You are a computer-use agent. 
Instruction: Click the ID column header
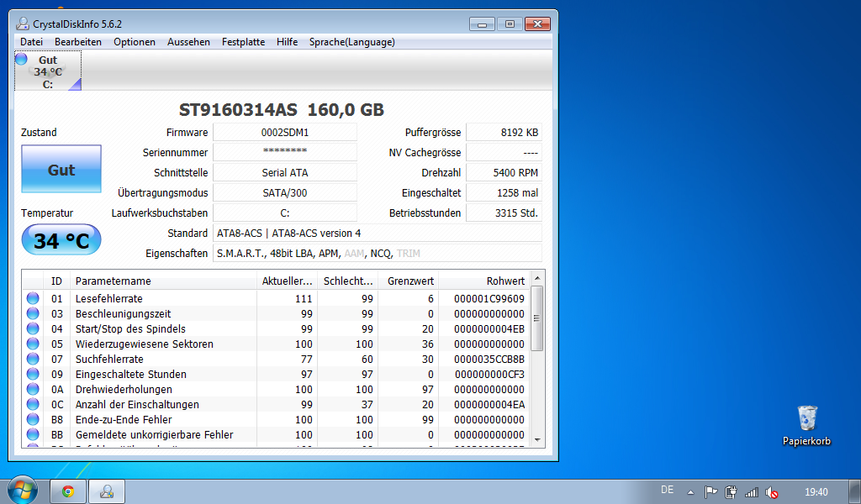point(57,281)
